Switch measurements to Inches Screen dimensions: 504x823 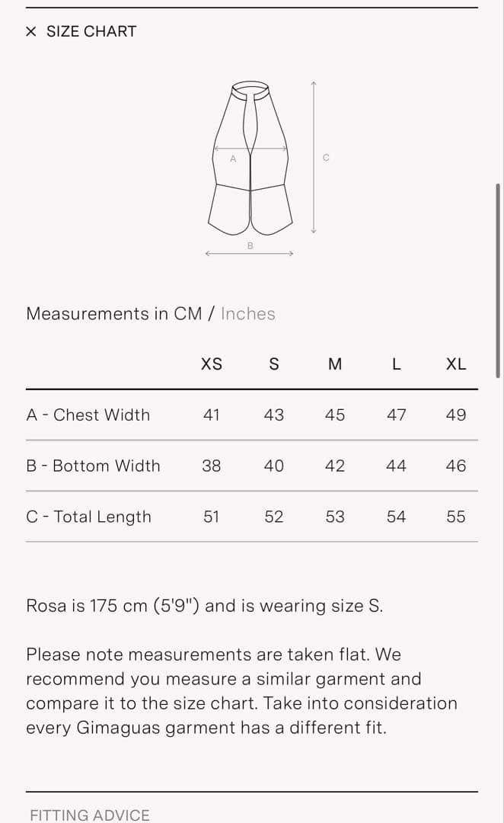pos(247,314)
